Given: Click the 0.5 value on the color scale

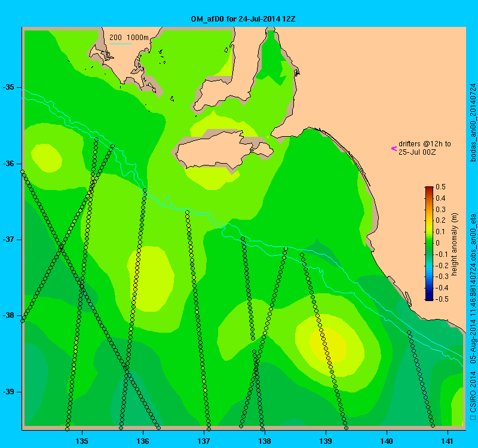Looking at the screenshot, I should tap(440, 187).
